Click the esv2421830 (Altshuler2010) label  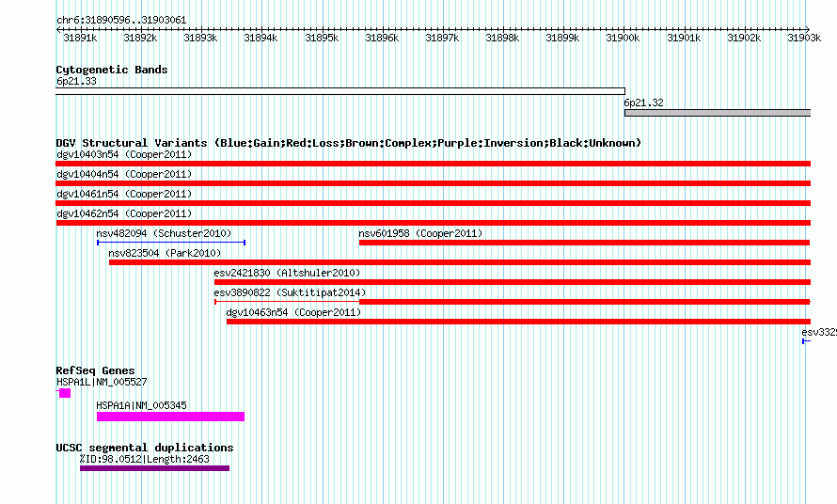point(287,273)
